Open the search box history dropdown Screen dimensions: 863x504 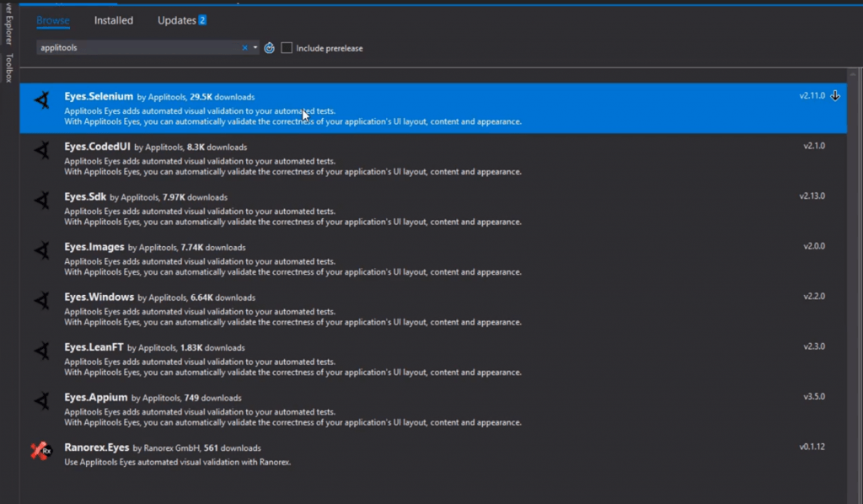tap(255, 48)
